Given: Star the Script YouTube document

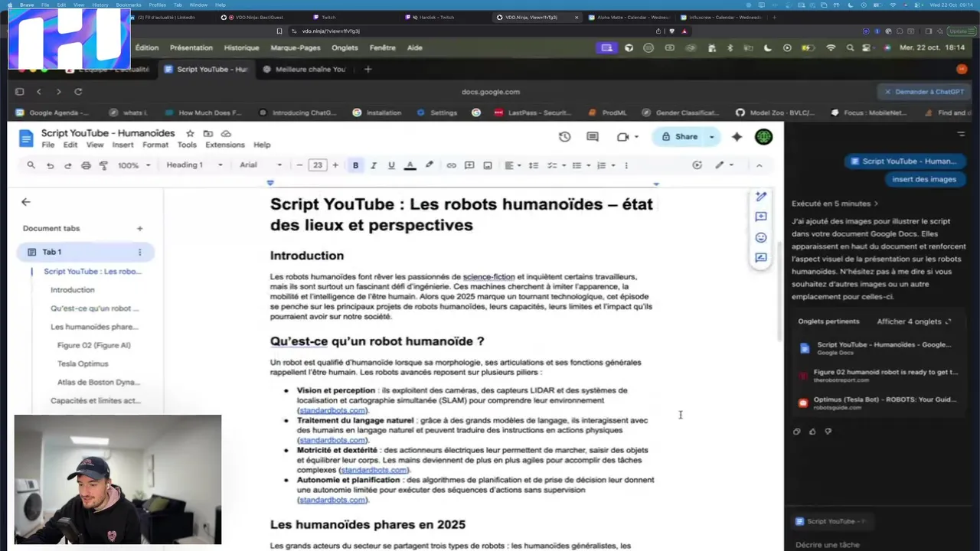Looking at the screenshot, I should pos(190,133).
